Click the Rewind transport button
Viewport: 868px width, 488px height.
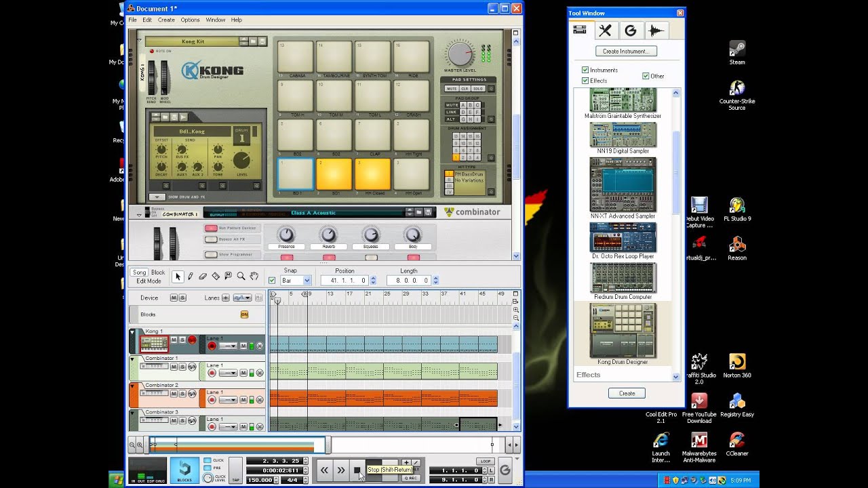(324, 470)
